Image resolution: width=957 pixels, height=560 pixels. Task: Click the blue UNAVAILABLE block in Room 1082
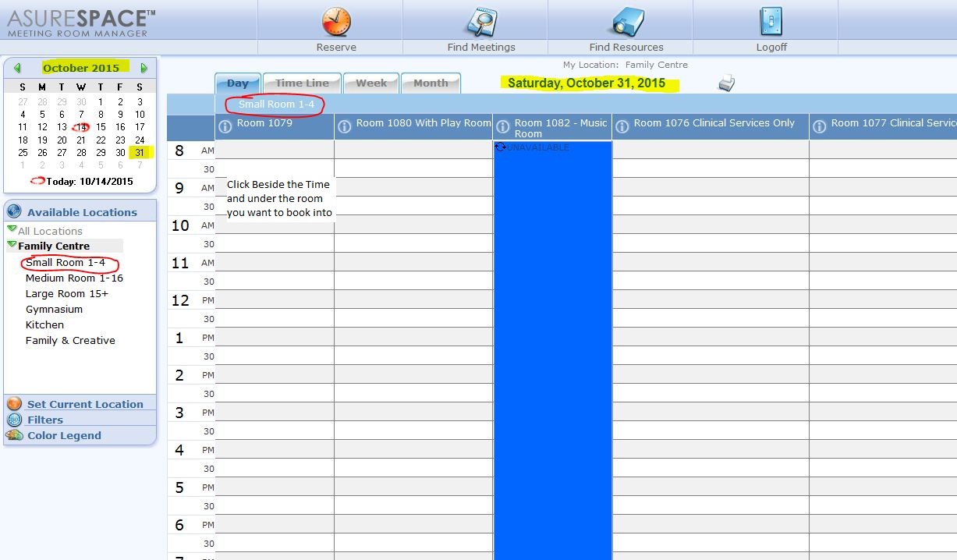pyautogui.click(x=552, y=349)
